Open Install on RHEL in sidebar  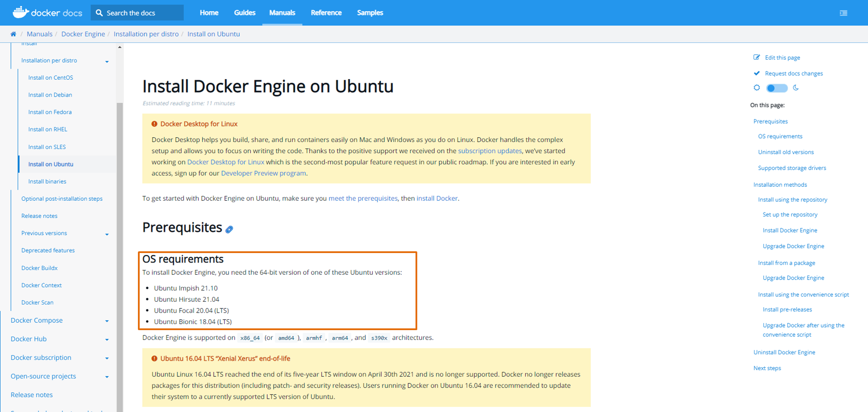pyautogui.click(x=48, y=129)
